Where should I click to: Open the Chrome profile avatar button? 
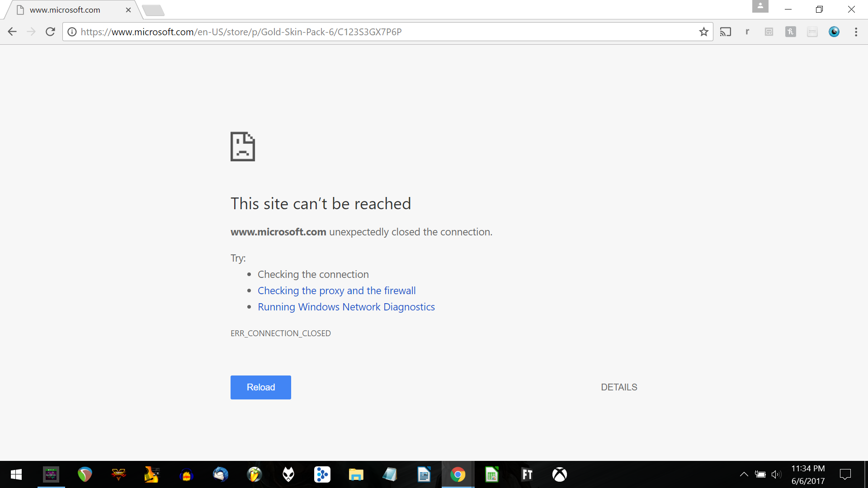pos(760,6)
